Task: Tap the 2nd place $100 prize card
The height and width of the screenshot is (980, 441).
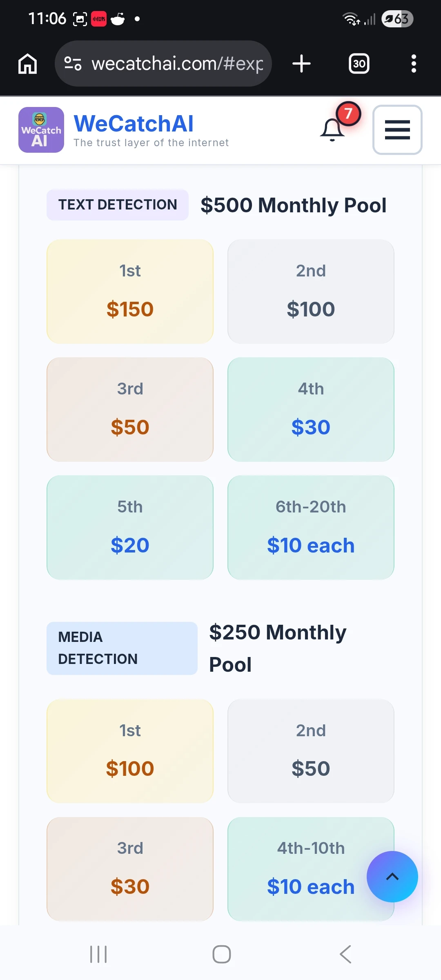Action: tap(311, 292)
